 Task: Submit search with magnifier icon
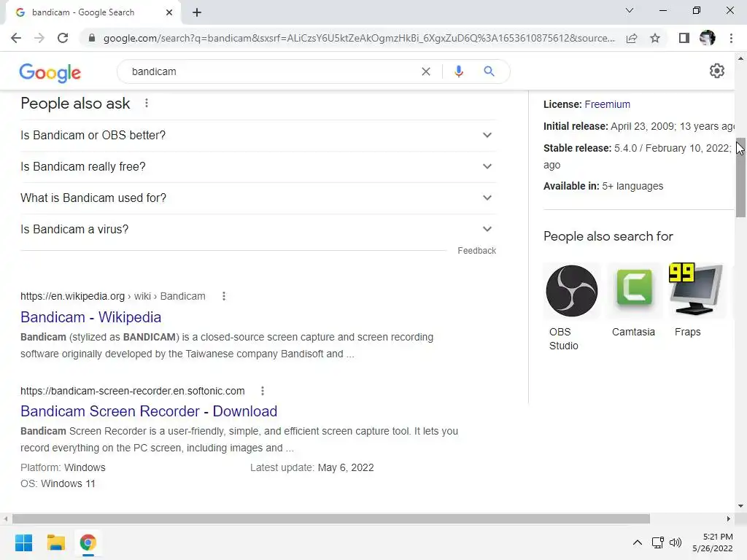tap(489, 71)
